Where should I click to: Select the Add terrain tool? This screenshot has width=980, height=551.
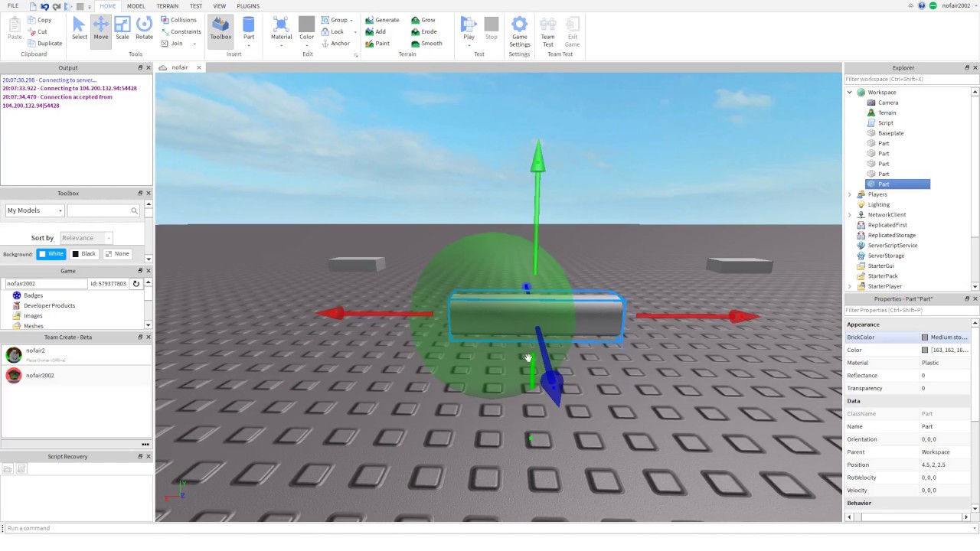[x=375, y=31]
